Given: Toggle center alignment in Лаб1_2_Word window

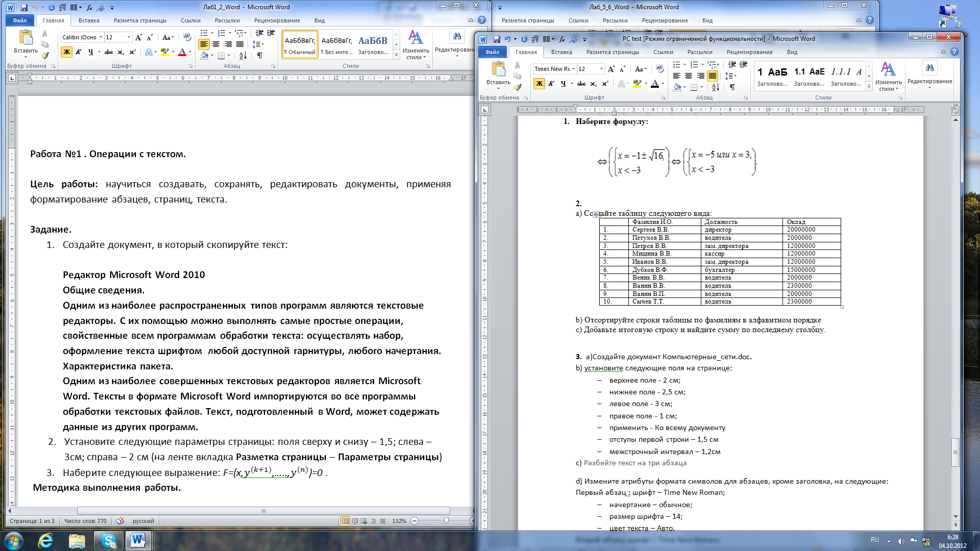Looking at the screenshot, I should pos(216,44).
